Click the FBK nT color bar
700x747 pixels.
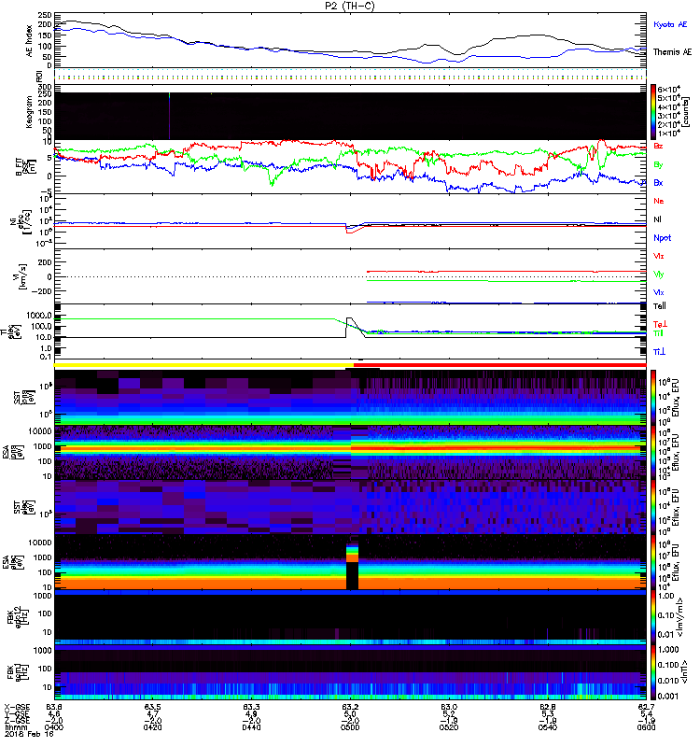[653, 672]
